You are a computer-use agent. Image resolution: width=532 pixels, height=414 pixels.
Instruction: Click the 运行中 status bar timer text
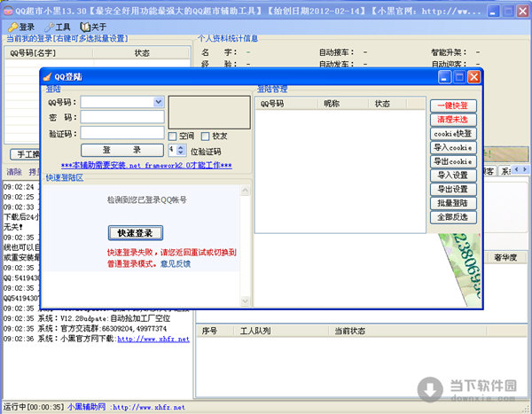point(34,407)
